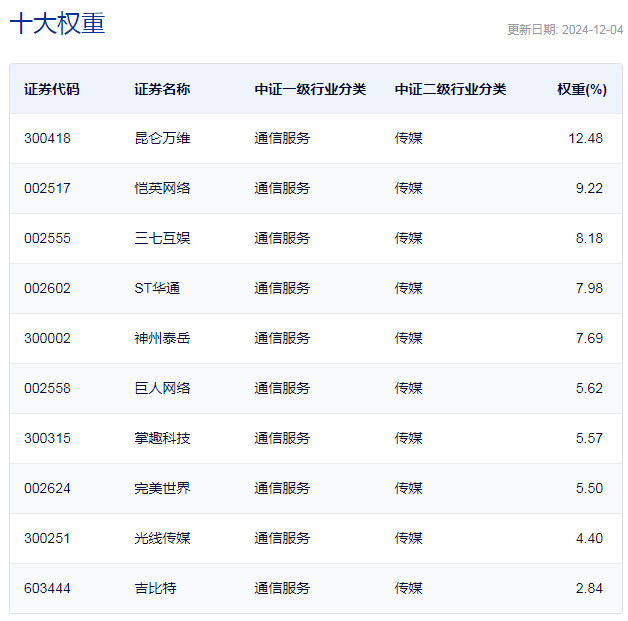Select security name 完美世界
The height and width of the screenshot is (621, 628).
pos(162,488)
